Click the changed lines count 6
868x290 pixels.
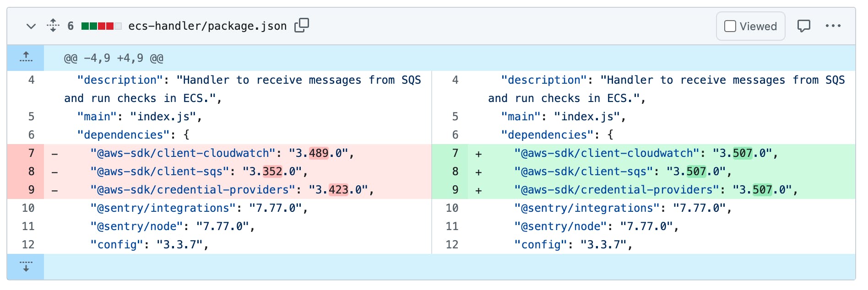pos(71,26)
